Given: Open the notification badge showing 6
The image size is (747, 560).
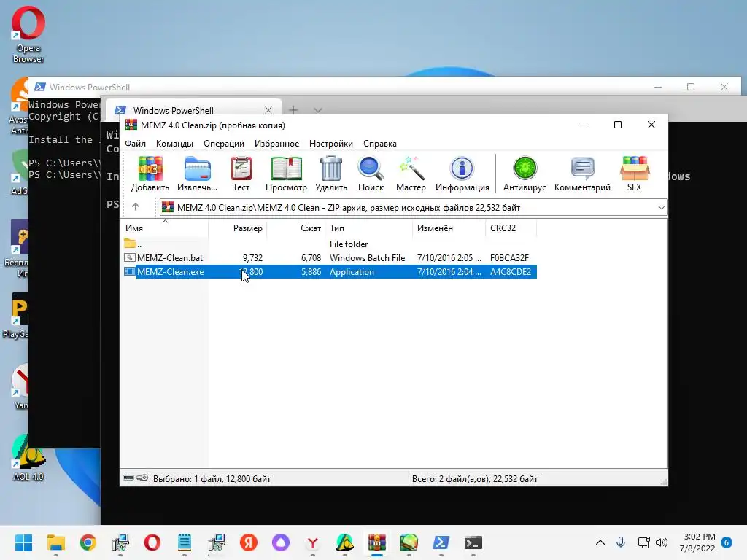Looking at the screenshot, I should [x=727, y=542].
